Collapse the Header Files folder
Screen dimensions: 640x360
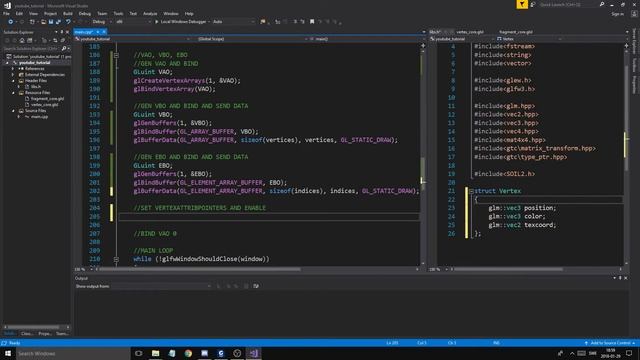[x=13, y=81]
